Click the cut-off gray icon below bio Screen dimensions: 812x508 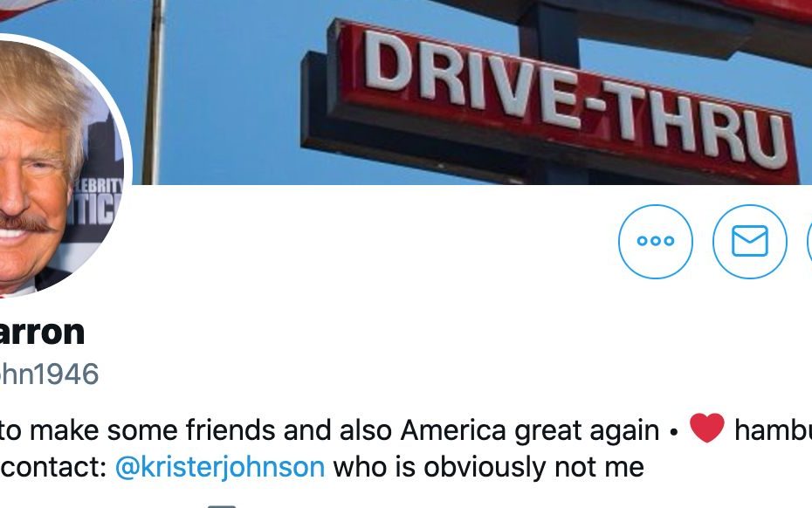222,506
